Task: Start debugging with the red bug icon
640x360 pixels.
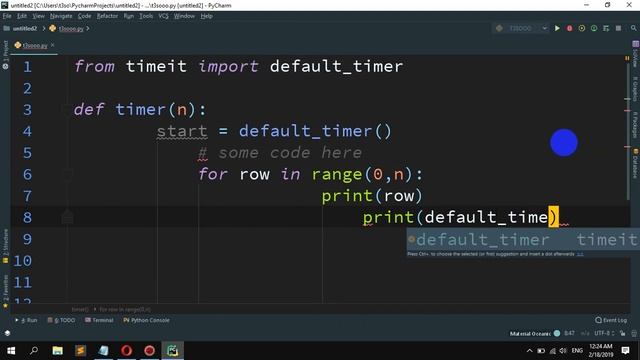Action: pos(569,28)
